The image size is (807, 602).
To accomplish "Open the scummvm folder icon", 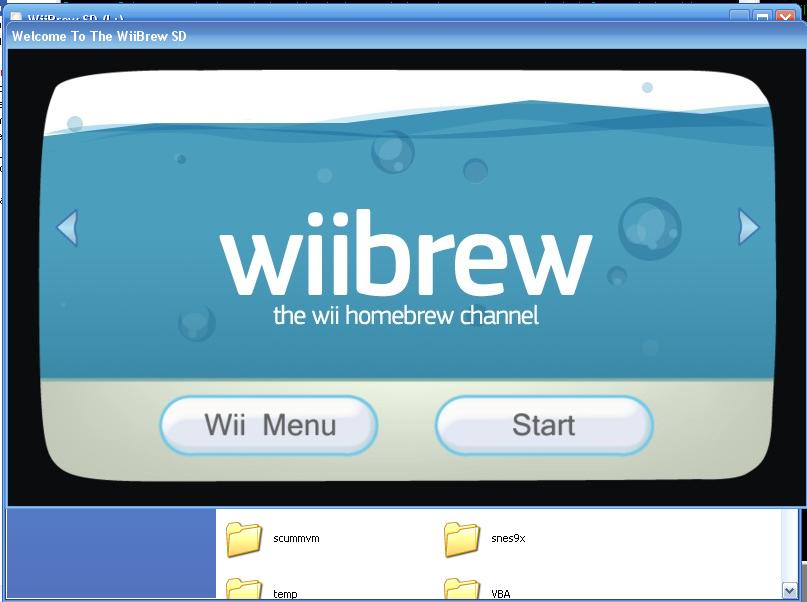I will pyautogui.click(x=244, y=539).
